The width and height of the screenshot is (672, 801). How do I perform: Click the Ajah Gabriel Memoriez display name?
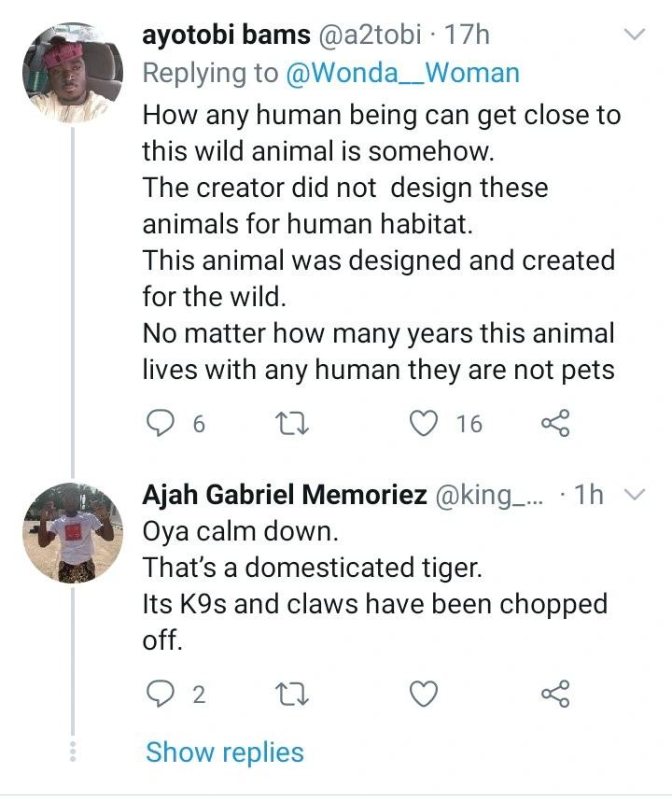(284, 496)
